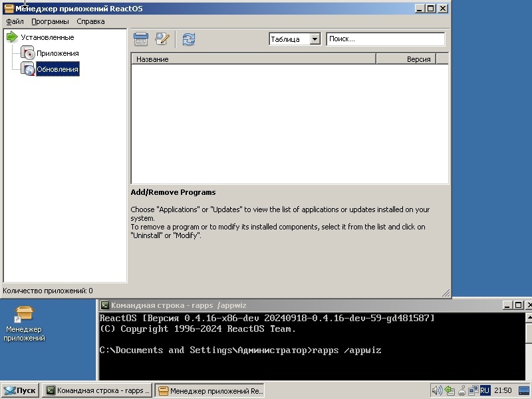Screen dimensions: 532x399
Task: Click the Modify toolbar icon
Action: pyautogui.click(x=163, y=39)
